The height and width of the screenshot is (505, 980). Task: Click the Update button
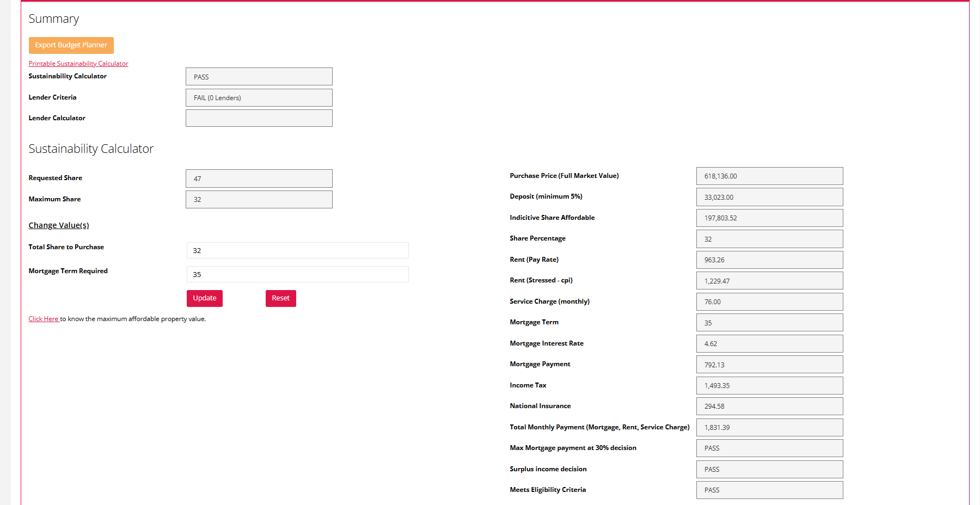pos(205,298)
